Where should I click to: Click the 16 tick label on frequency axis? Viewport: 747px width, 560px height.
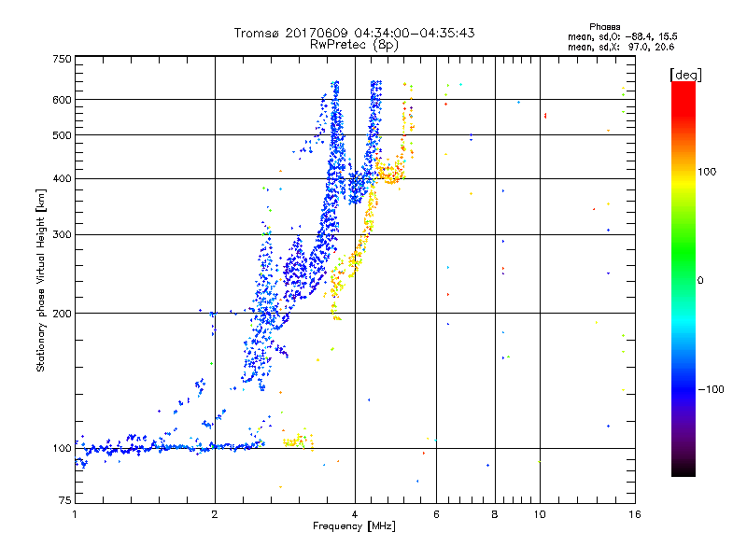(635, 514)
